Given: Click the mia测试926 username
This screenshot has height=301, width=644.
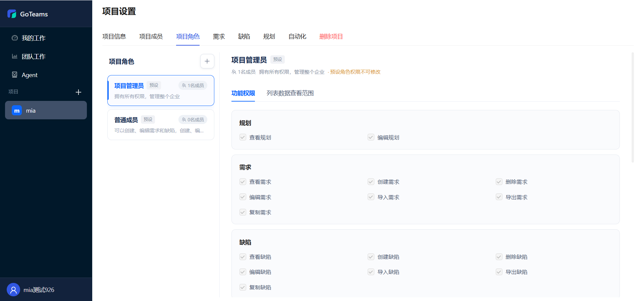Looking at the screenshot, I should 39,290.
